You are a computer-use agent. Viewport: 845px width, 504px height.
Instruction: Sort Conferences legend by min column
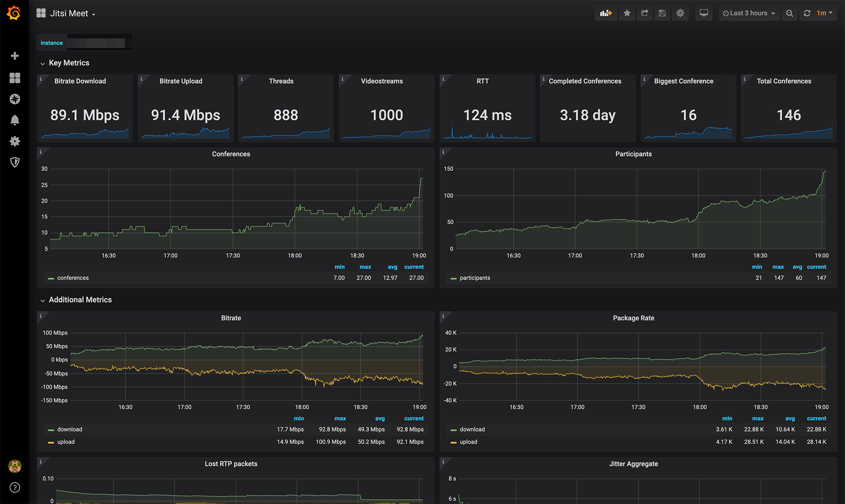point(339,267)
